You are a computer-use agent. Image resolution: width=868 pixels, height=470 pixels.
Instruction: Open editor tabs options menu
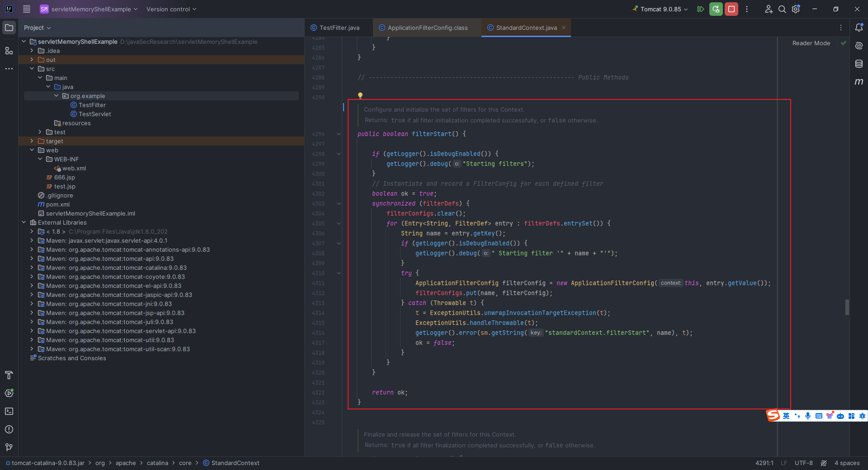pyautogui.click(x=841, y=28)
